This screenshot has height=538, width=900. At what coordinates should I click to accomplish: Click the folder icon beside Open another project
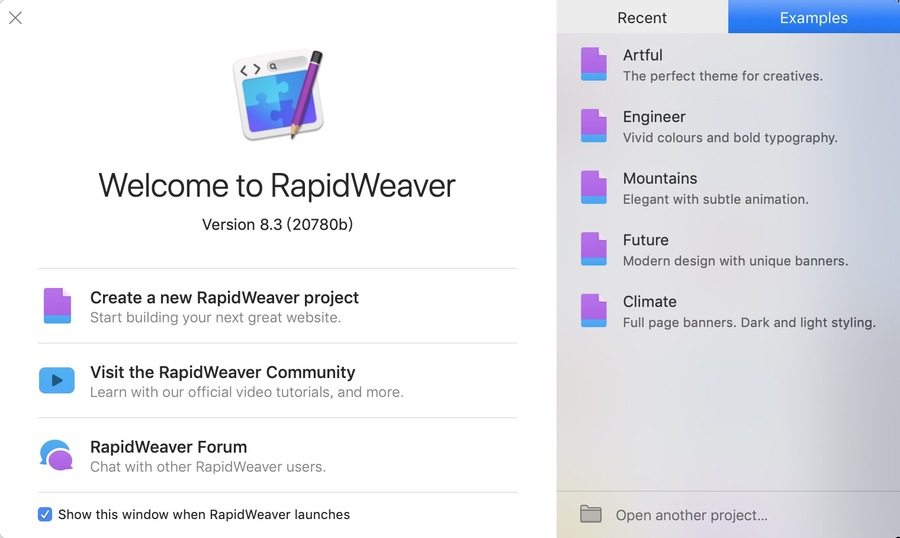click(591, 515)
